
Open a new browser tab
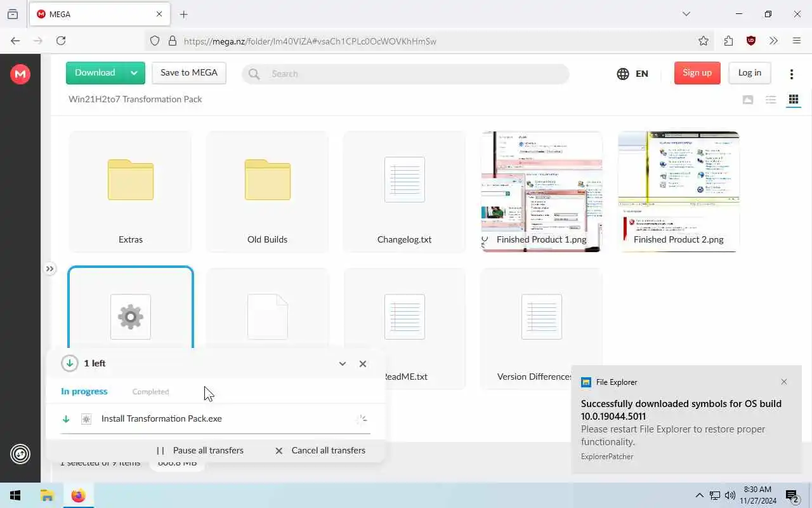click(184, 14)
